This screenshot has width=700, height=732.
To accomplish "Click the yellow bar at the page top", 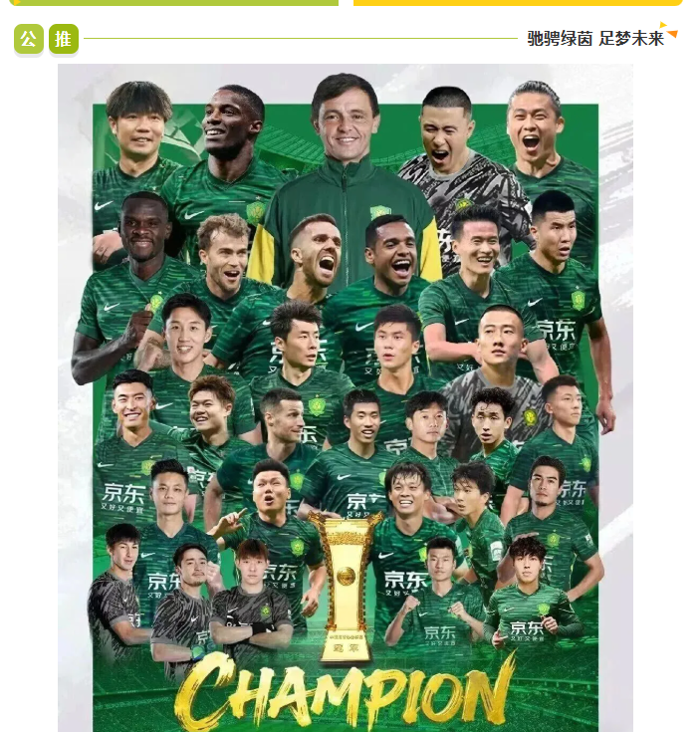I will pos(518,3).
